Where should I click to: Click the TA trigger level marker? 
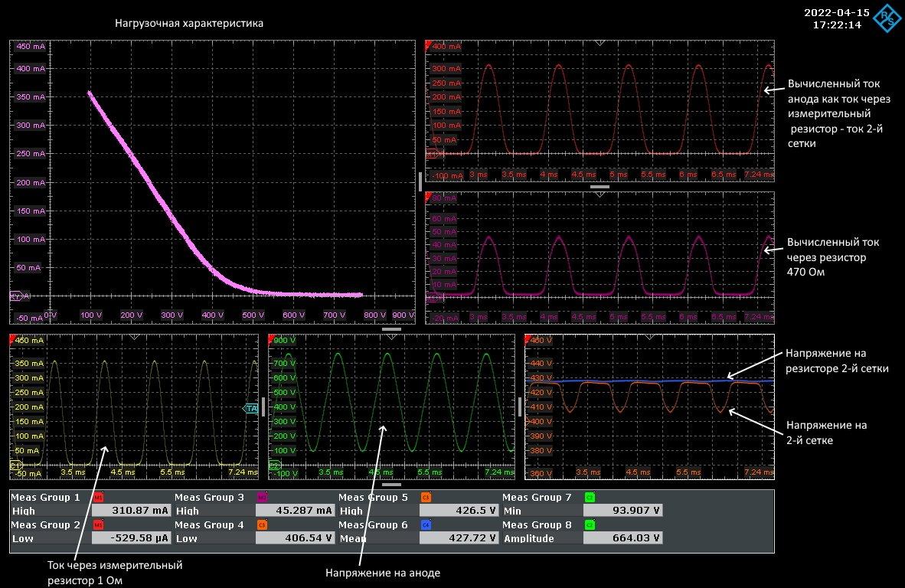click(x=251, y=409)
